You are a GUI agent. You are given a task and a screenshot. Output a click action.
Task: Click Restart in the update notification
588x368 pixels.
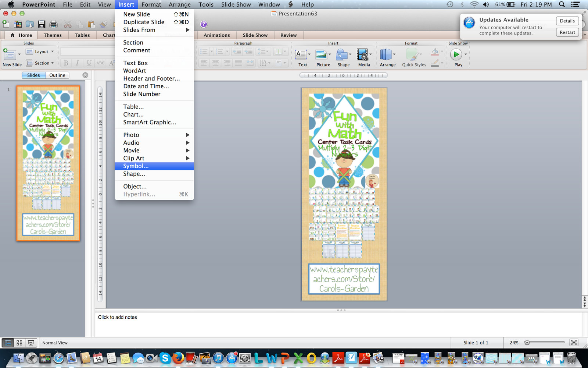tap(567, 32)
